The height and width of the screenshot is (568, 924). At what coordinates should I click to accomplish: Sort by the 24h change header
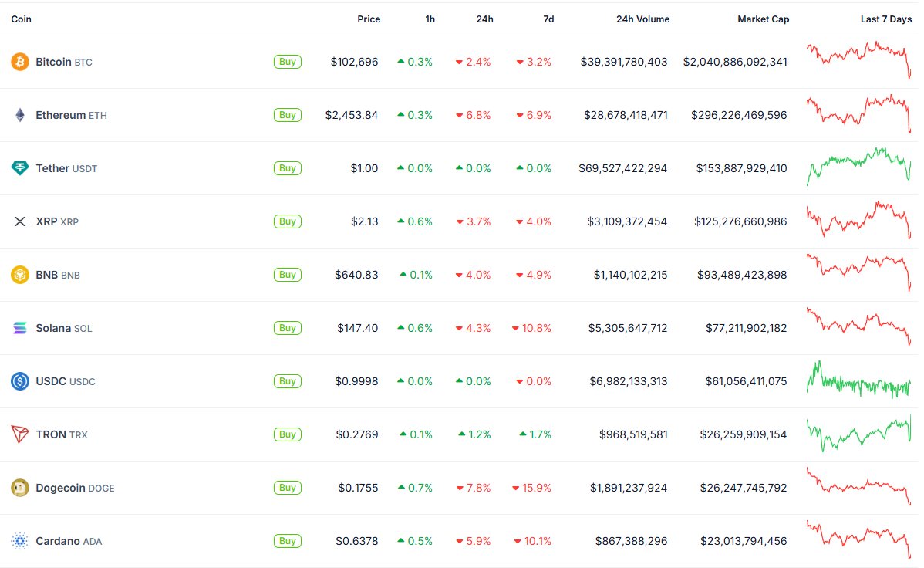coord(484,19)
